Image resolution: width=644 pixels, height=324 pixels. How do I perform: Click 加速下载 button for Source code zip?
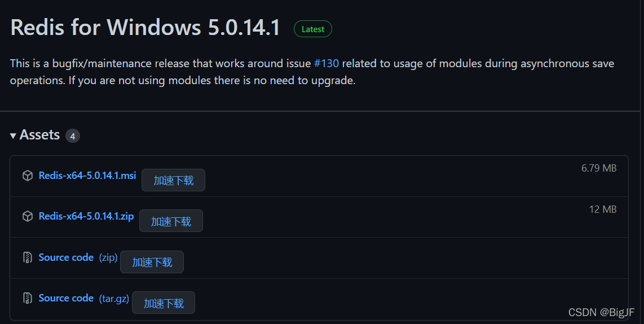click(x=152, y=262)
